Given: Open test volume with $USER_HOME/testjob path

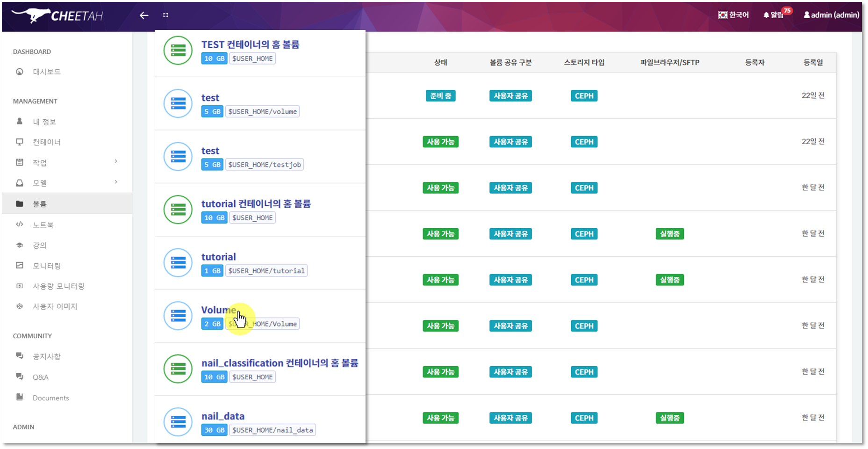Looking at the screenshot, I should pos(210,151).
